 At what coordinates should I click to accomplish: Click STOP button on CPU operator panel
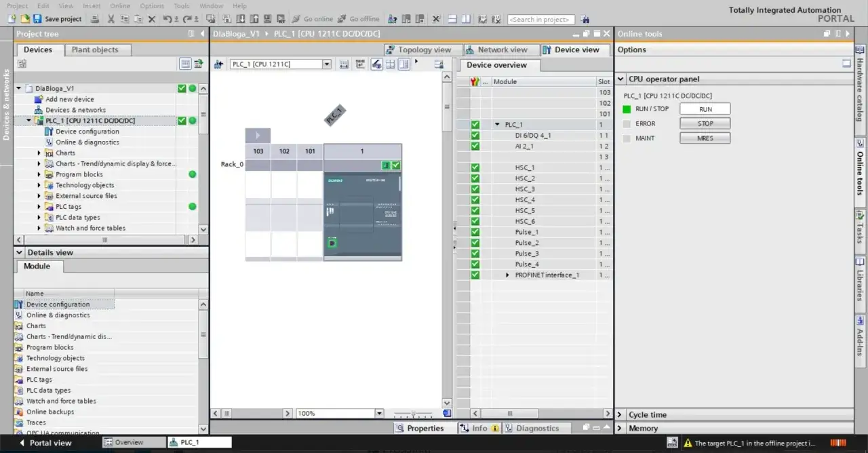point(705,123)
